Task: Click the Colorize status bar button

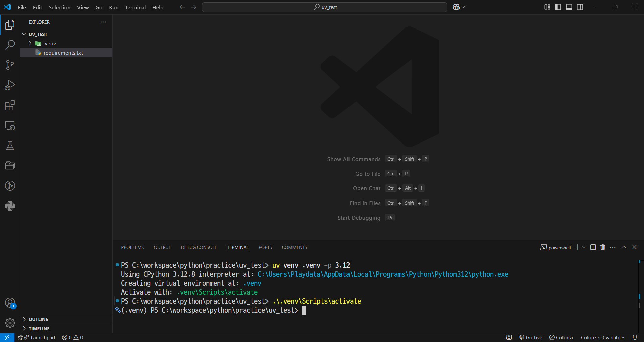Action: (x=562, y=337)
